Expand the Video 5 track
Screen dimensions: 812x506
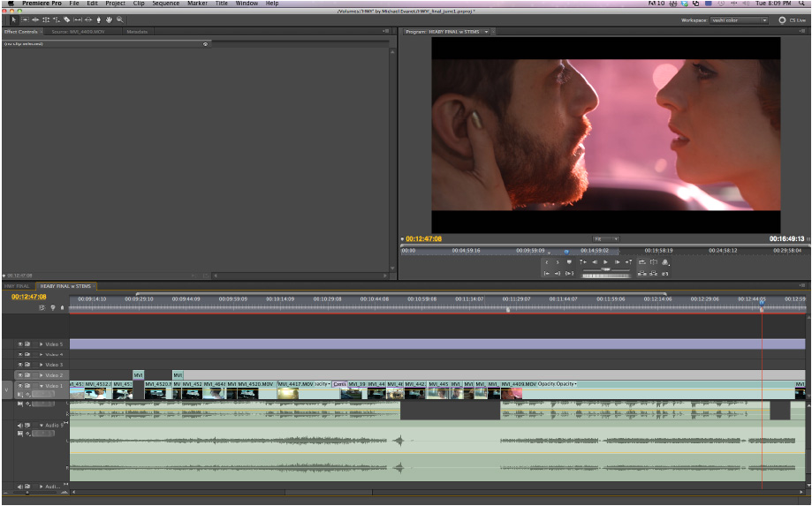[x=41, y=344]
